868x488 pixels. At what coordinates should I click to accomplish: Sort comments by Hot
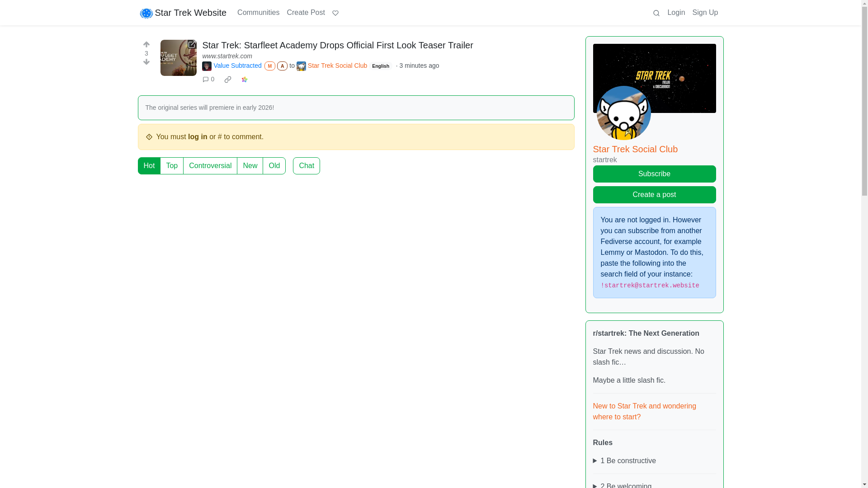pos(149,166)
